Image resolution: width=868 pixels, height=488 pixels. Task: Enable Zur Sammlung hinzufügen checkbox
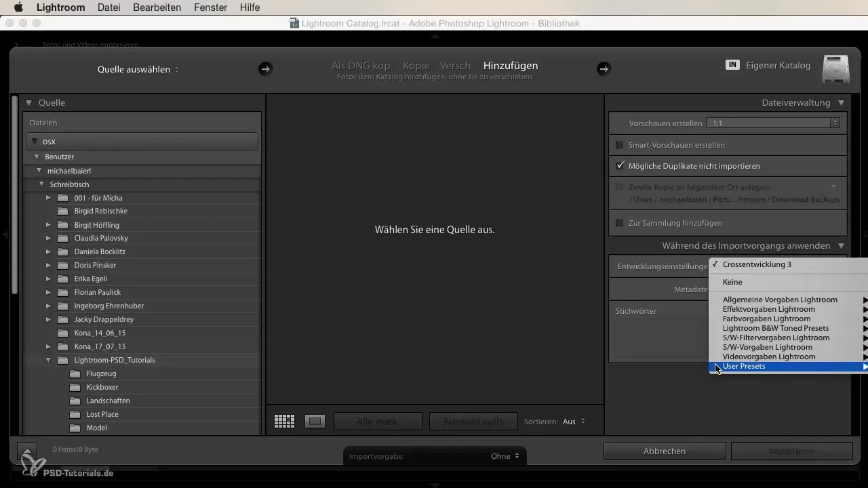pos(619,223)
